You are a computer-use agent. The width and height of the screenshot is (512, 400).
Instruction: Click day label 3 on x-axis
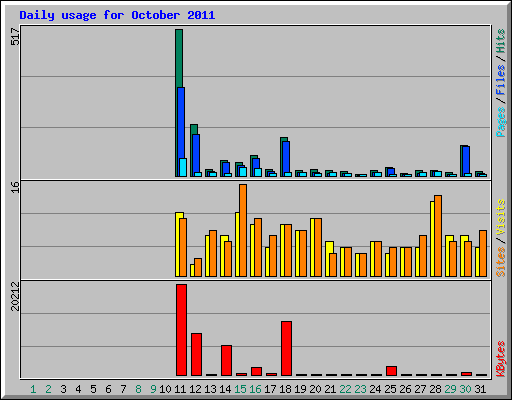pyautogui.click(x=63, y=389)
